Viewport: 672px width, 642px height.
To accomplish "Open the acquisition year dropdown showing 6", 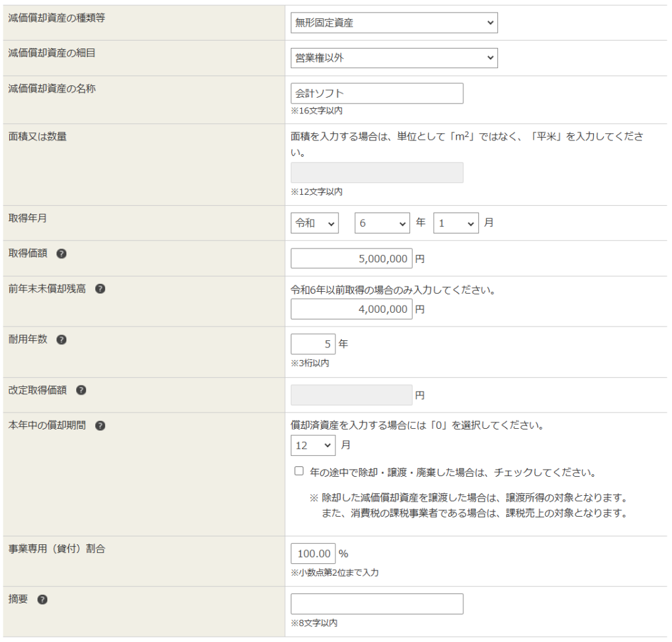I will 382,224.
